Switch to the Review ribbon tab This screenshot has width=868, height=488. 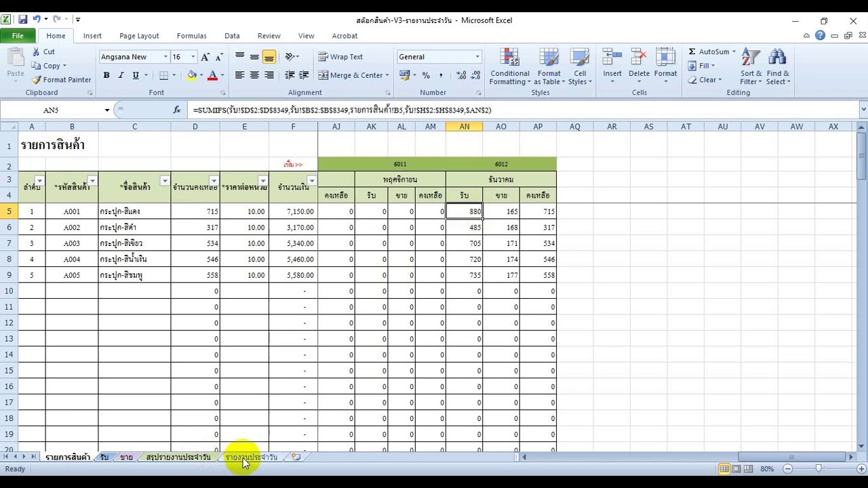pyautogui.click(x=269, y=36)
